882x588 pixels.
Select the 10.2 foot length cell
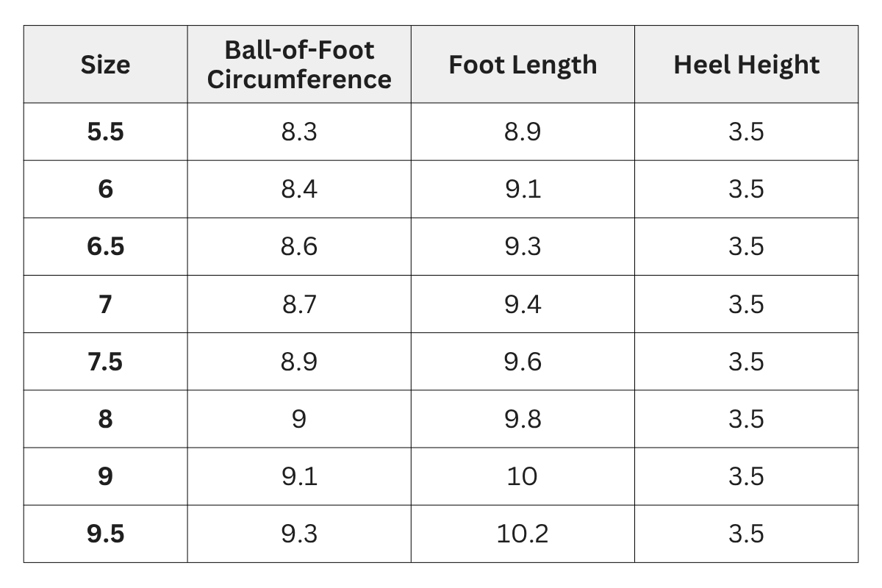(x=523, y=534)
